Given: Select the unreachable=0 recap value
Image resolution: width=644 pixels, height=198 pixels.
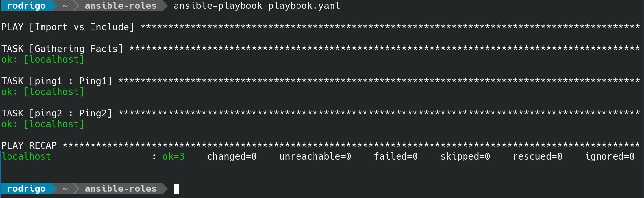Looking at the screenshot, I should coord(315,156).
